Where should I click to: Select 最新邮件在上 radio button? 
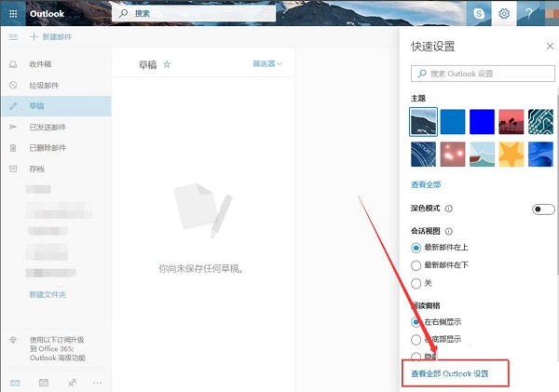[x=416, y=248]
